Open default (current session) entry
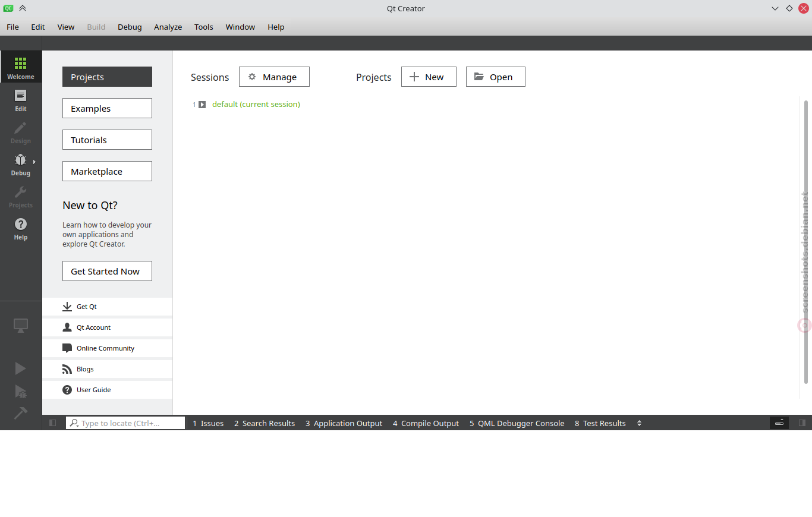The width and height of the screenshot is (812, 517). 256,105
